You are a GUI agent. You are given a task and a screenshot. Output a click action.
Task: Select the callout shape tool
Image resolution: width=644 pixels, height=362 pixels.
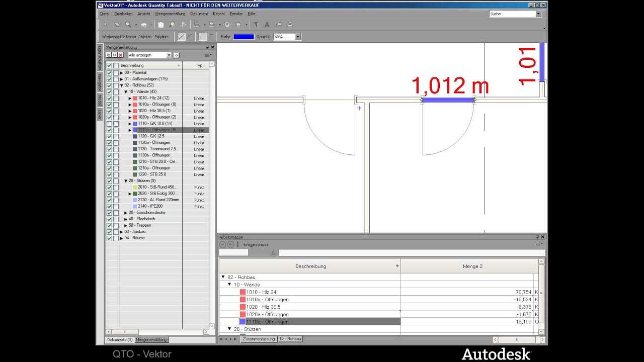coord(279,25)
